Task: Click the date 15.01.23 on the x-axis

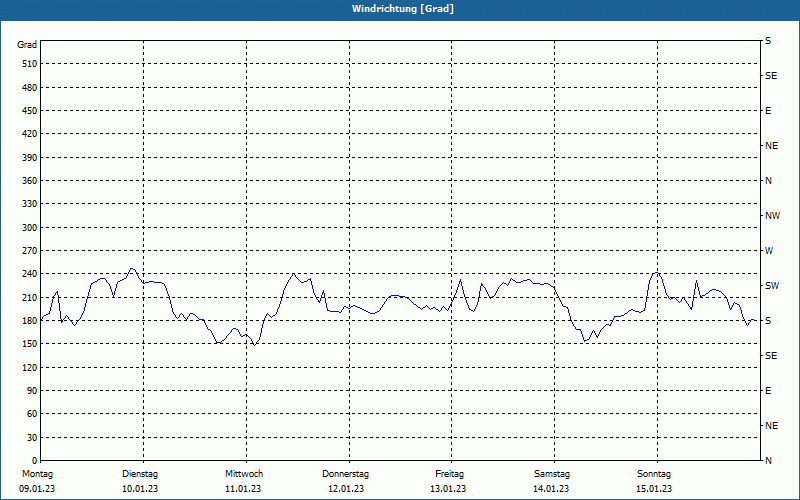Action: [654, 489]
